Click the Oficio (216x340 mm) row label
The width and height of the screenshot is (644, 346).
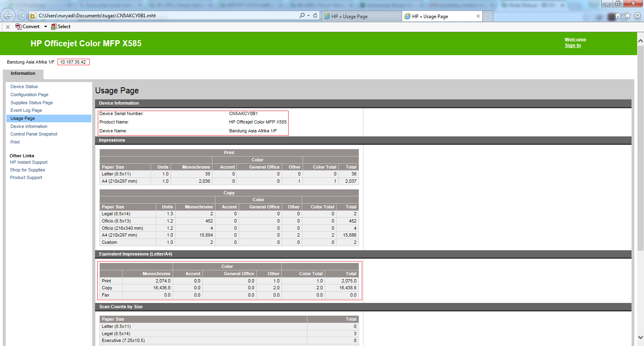tap(122, 228)
